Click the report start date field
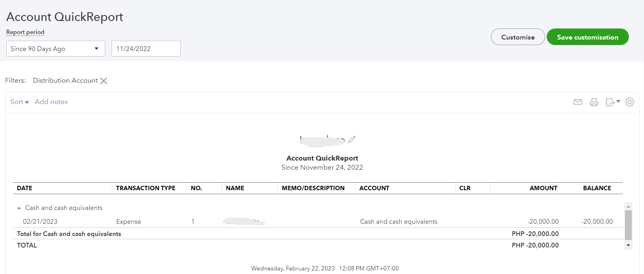Viewport: 644px width, 274px height. pyautogui.click(x=146, y=49)
